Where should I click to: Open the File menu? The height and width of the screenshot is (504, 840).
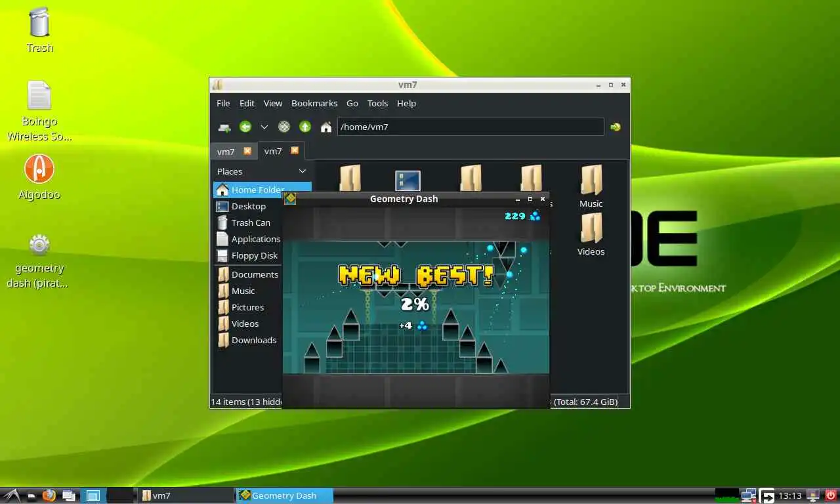coord(223,103)
